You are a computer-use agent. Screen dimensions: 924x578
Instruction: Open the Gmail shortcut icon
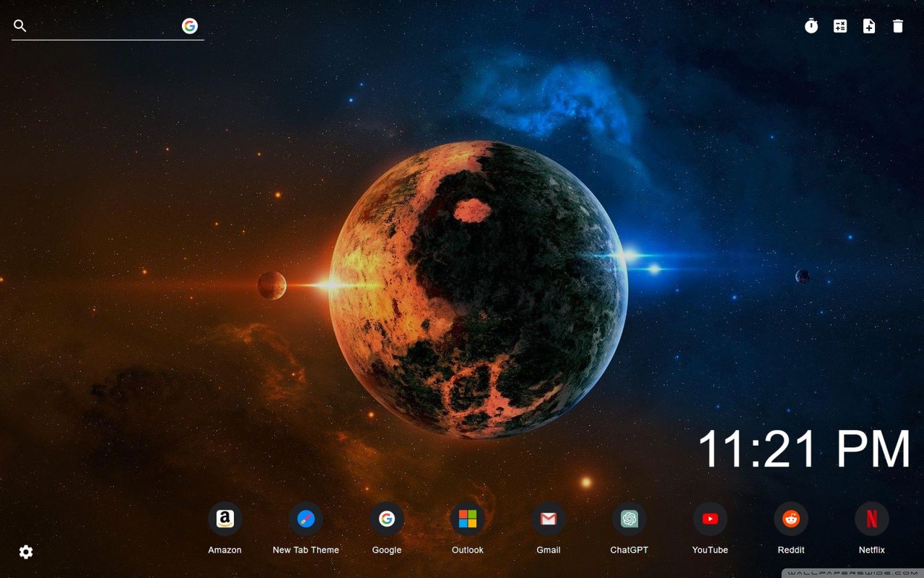tap(549, 519)
